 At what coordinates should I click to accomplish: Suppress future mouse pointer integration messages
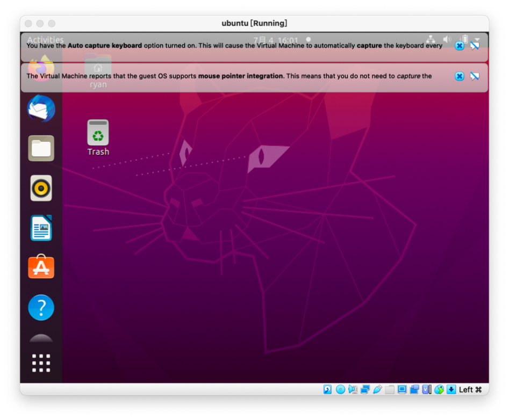coord(475,76)
